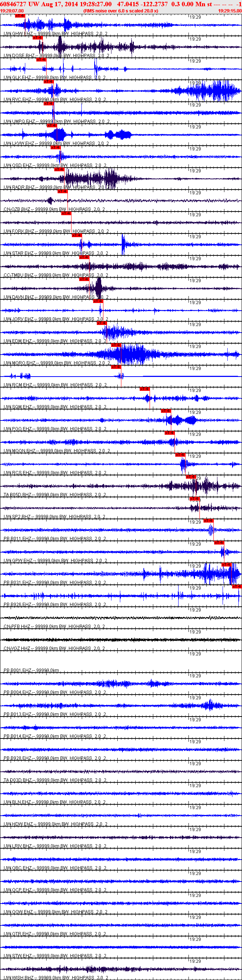Select the PB B926 EHZ station label
Image resolution: width=242 pixels, height=980 pixels.
(55, 605)
